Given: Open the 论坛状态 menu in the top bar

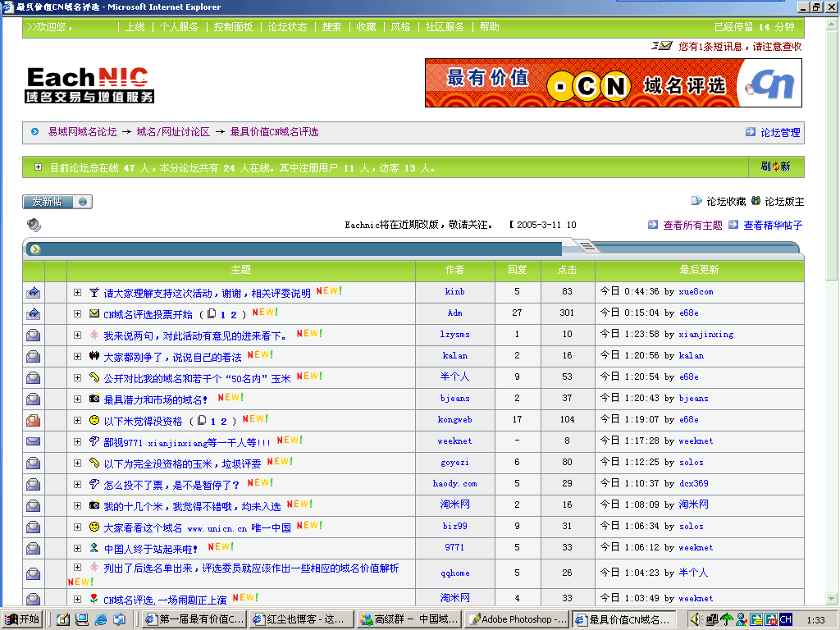Looking at the screenshot, I should (x=287, y=27).
